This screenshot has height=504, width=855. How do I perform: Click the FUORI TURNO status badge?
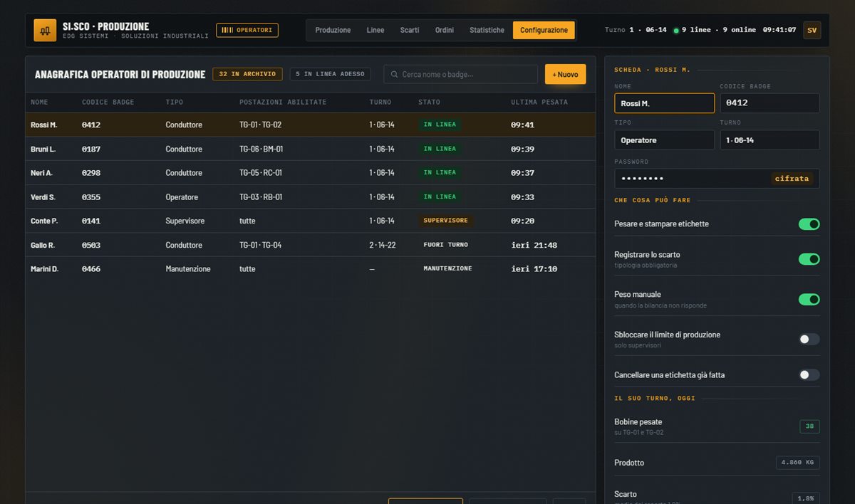(445, 245)
